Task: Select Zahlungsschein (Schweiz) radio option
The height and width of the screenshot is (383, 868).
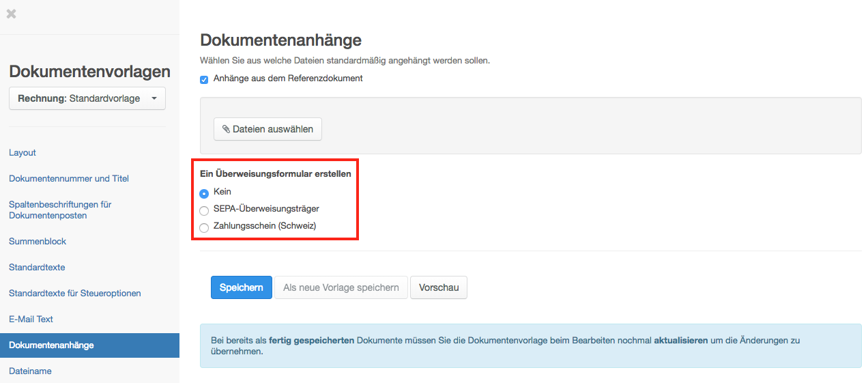Action: point(204,227)
